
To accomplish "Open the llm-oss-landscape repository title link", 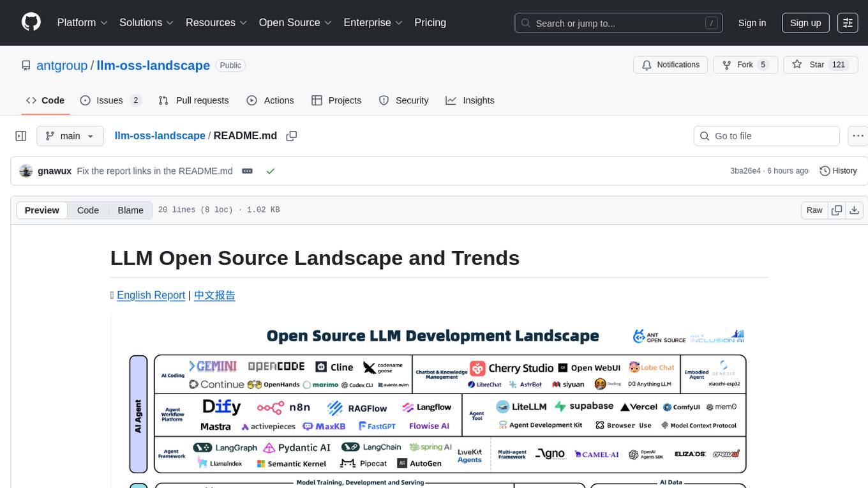I will click(x=153, y=65).
